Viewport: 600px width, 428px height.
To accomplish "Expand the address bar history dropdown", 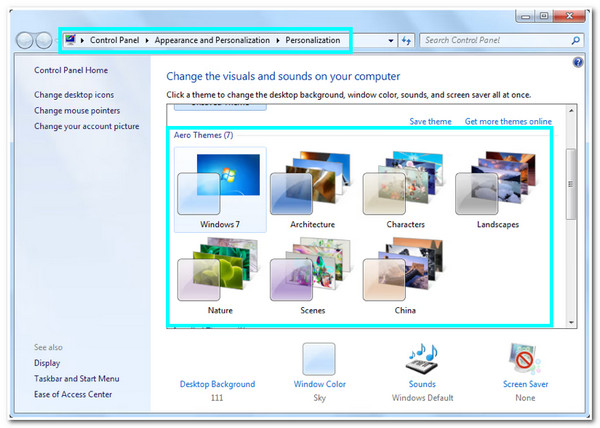I will tap(391, 41).
